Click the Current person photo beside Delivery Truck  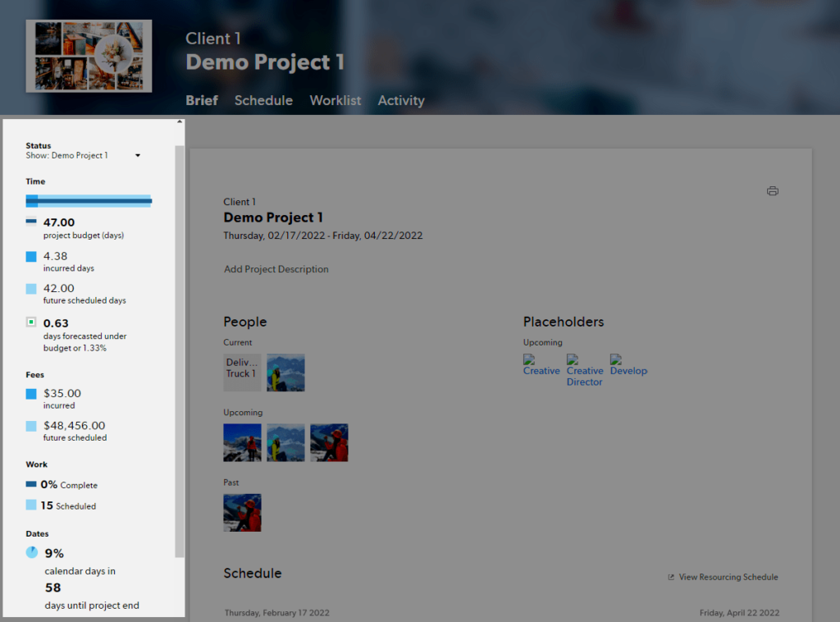(x=285, y=373)
